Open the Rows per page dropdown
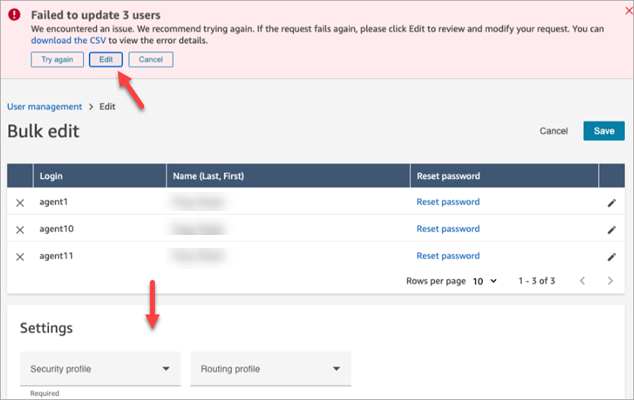The image size is (634, 400). point(484,282)
